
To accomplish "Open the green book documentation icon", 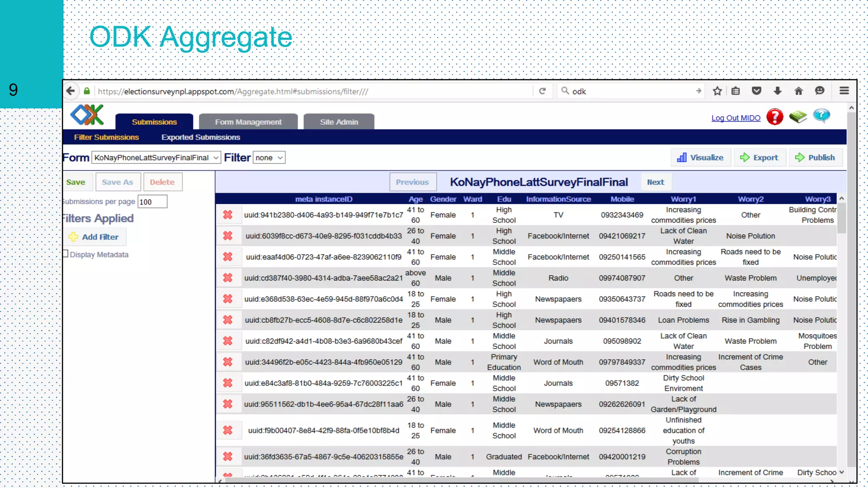I will point(798,117).
